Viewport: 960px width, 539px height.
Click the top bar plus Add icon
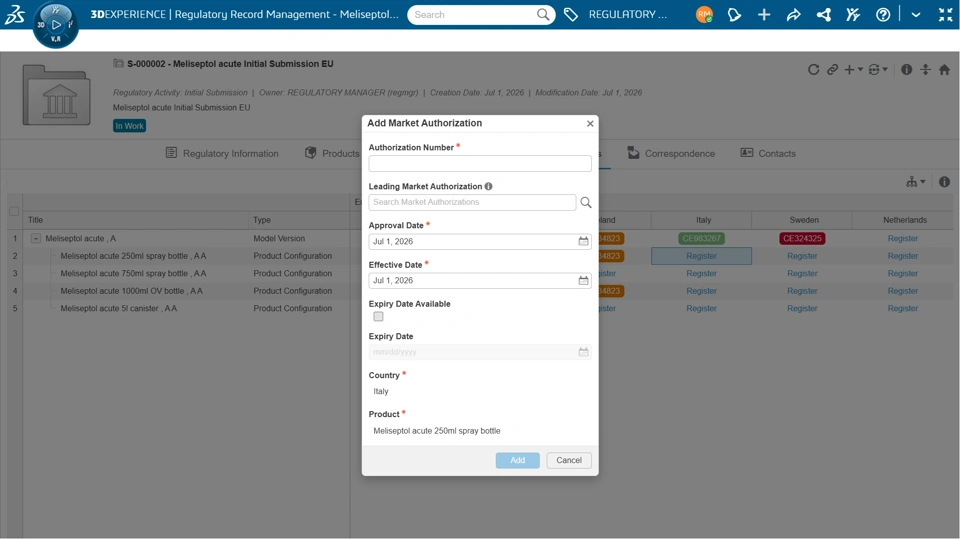763,15
